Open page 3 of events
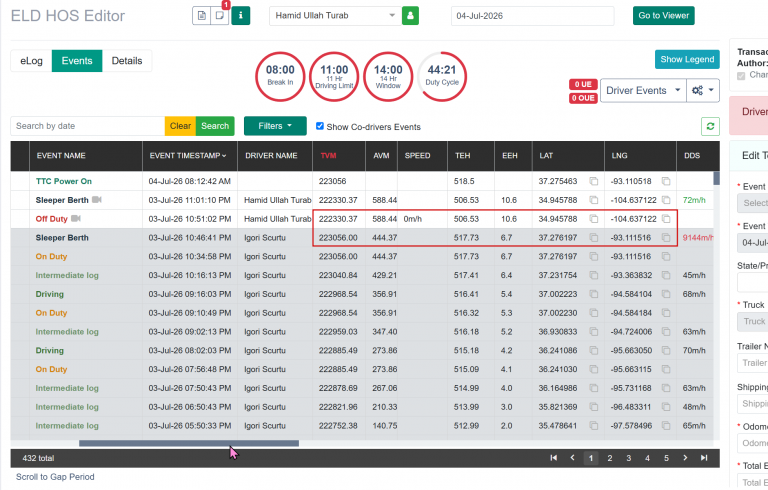This screenshot has height=490, width=768. tap(628, 458)
